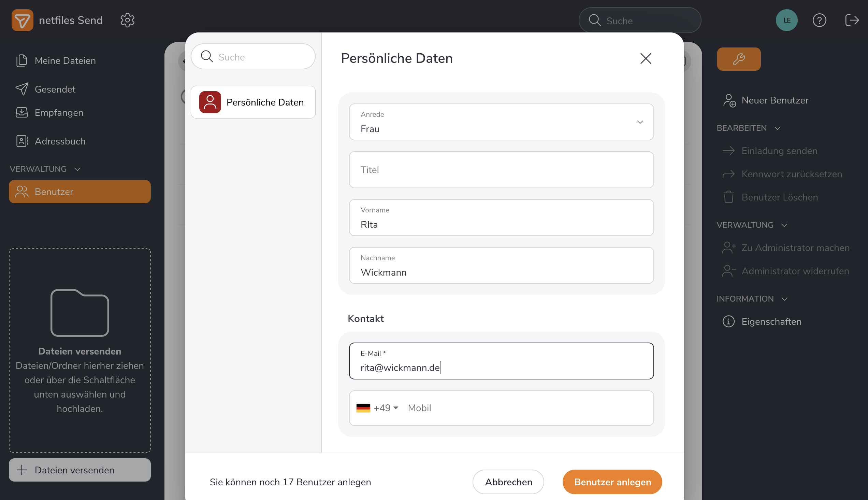Open Meine Dateien in the sidebar
The height and width of the screenshot is (500, 868).
[x=65, y=61]
